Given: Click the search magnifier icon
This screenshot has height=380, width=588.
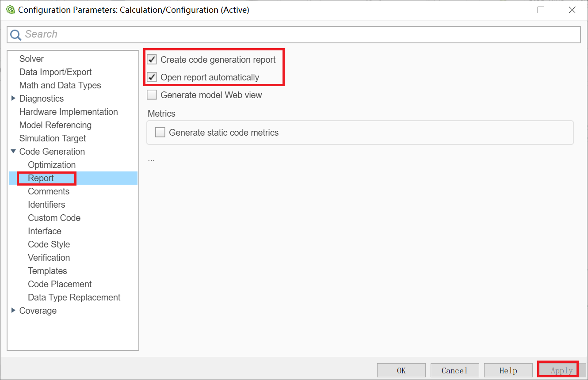Looking at the screenshot, I should coord(16,34).
